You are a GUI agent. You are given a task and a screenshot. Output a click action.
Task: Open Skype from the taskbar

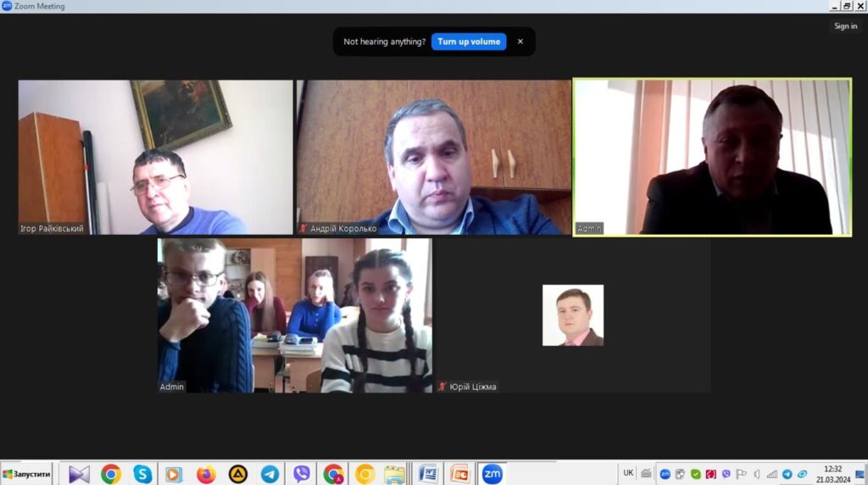coord(142,474)
